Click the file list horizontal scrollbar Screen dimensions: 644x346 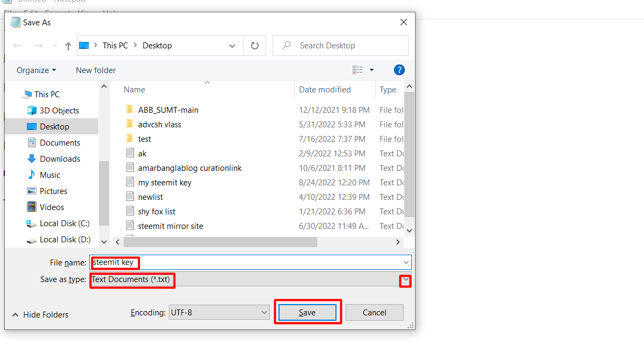click(220, 242)
